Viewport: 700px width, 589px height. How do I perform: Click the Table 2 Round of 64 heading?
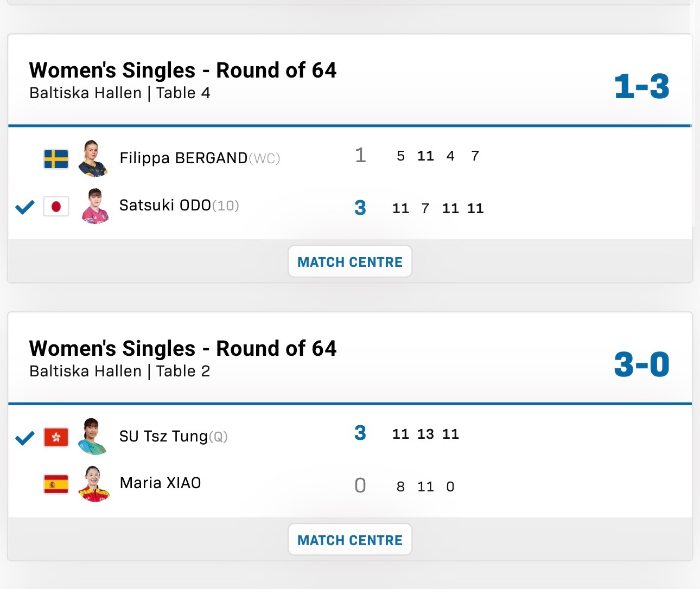coord(183,348)
